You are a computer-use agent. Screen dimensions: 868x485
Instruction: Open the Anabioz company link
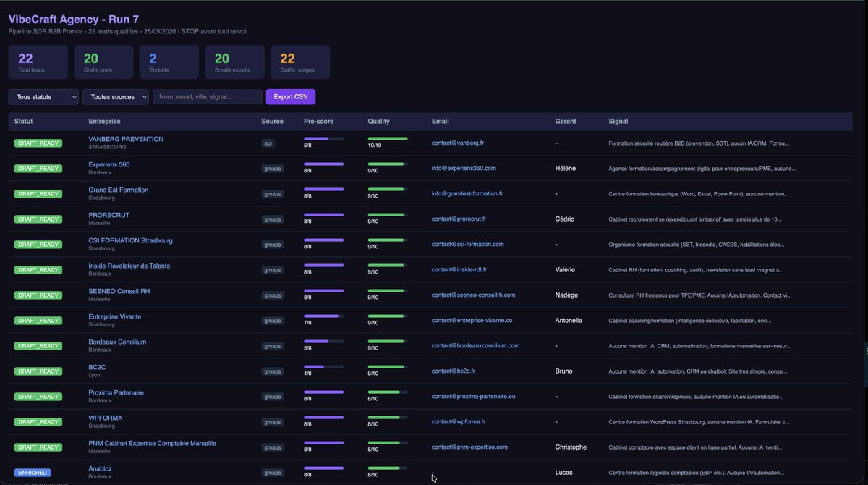pos(101,468)
